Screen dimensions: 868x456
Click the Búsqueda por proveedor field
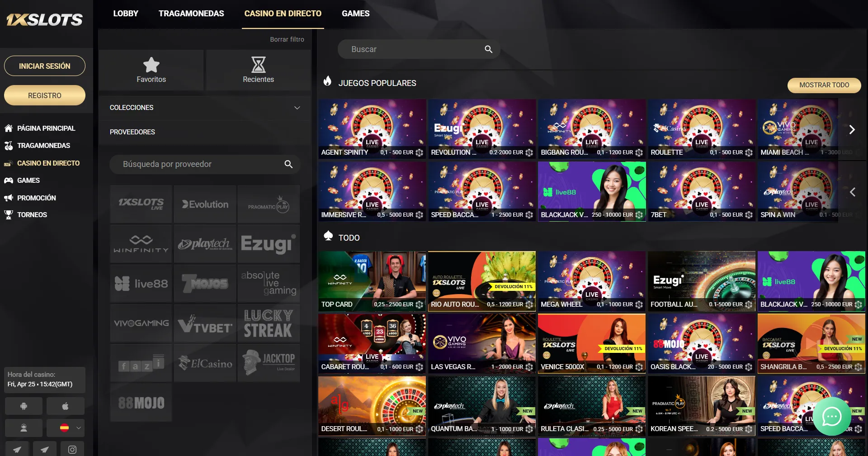click(205, 164)
